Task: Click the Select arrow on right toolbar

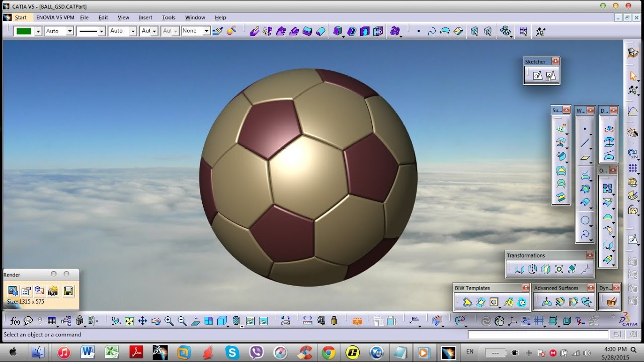Action: pos(633,76)
